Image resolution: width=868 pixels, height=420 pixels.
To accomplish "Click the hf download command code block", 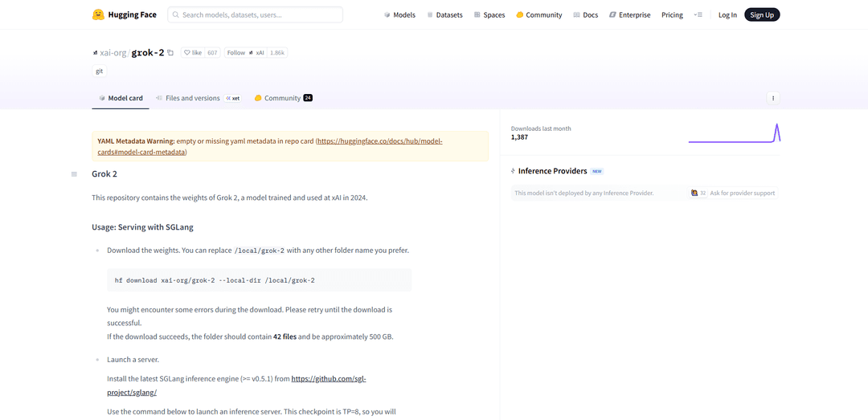I will pyautogui.click(x=259, y=280).
